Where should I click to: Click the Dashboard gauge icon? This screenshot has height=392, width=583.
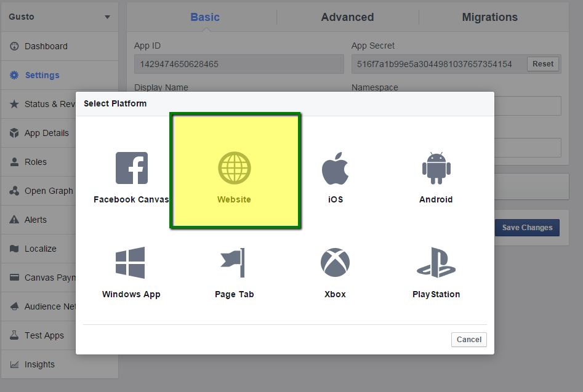pyautogui.click(x=14, y=46)
